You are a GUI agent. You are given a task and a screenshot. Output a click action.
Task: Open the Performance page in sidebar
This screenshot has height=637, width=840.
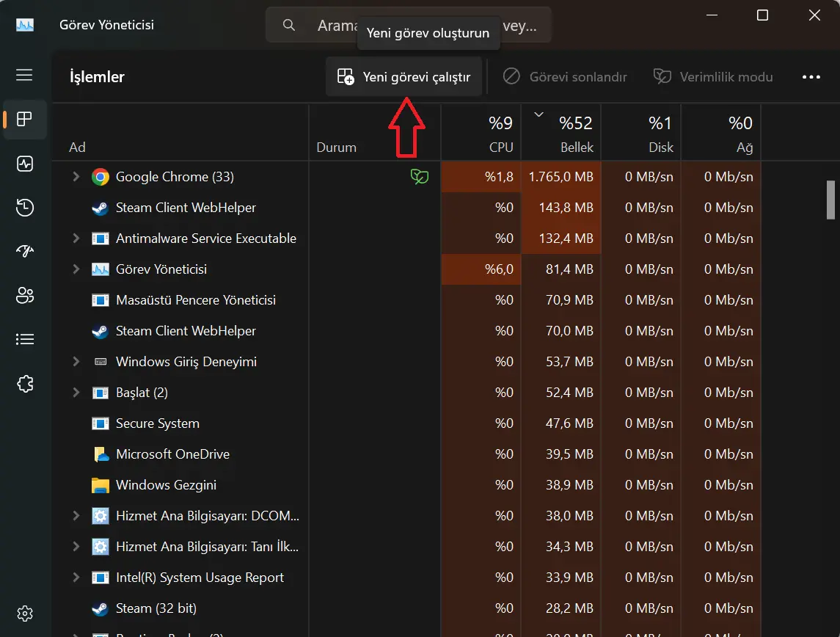click(25, 164)
